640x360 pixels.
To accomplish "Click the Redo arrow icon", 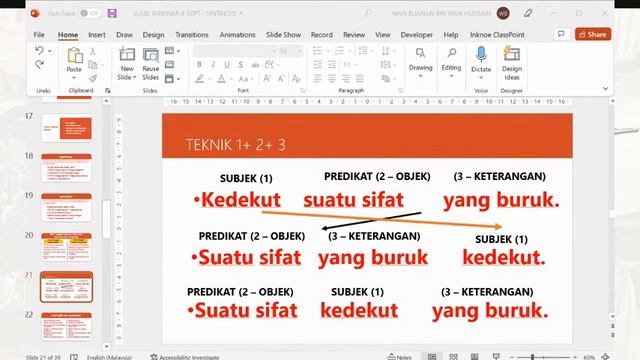I will (40, 64).
